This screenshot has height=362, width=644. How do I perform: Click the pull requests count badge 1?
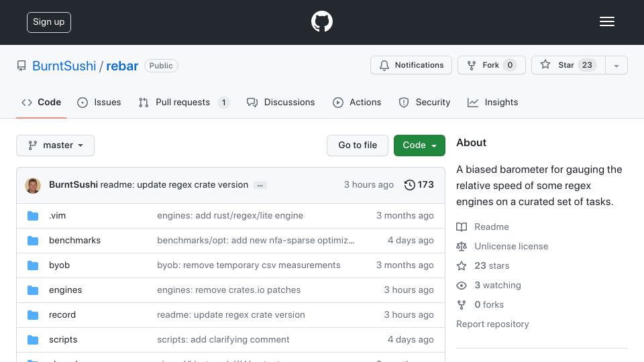(223, 103)
